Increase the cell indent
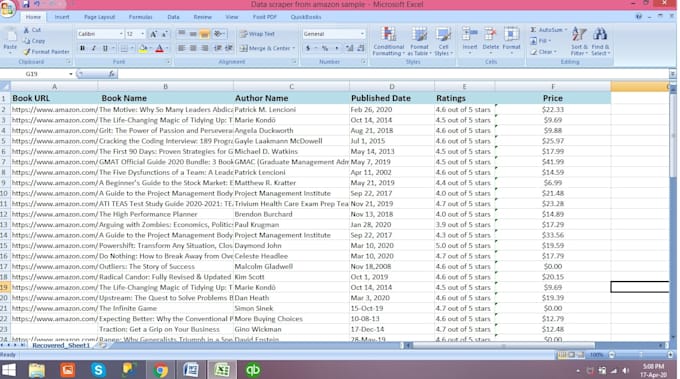 pyautogui.click(x=229, y=48)
